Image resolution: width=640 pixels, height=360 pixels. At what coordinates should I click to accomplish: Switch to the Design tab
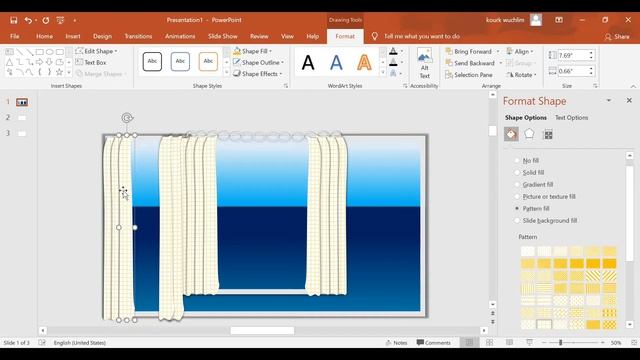pos(102,36)
